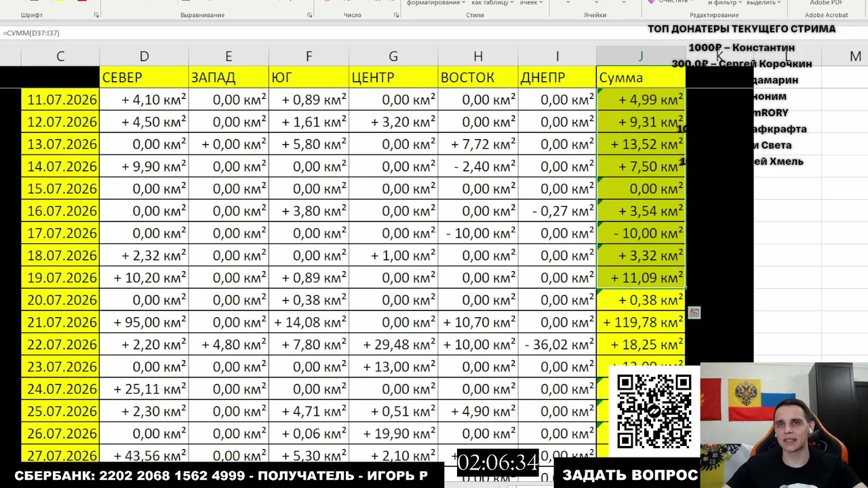Screen dimensions: 868x488
Task: Select date cell 24.07.2026
Action: click(x=60, y=389)
